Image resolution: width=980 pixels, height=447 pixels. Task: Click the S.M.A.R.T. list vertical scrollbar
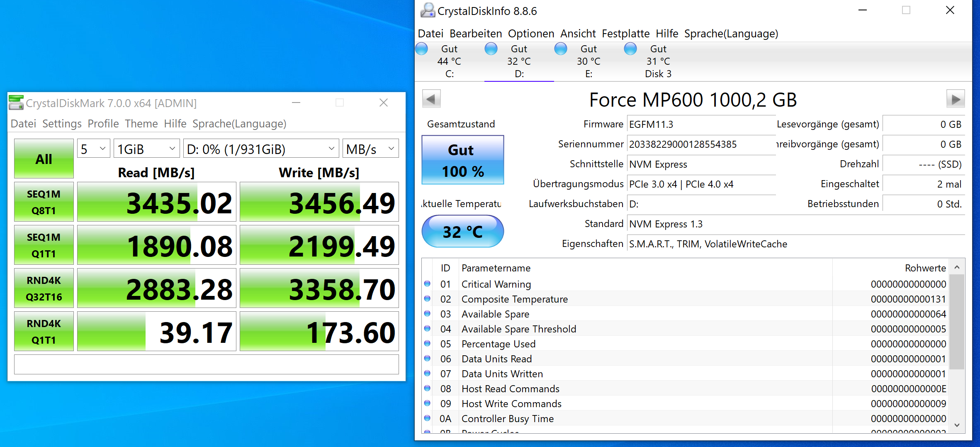tap(957, 346)
